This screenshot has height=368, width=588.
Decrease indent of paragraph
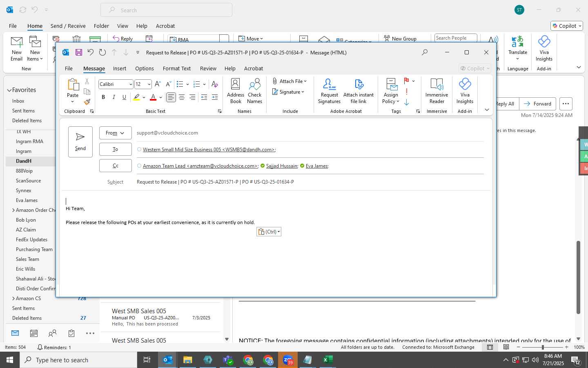click(204, 97)
